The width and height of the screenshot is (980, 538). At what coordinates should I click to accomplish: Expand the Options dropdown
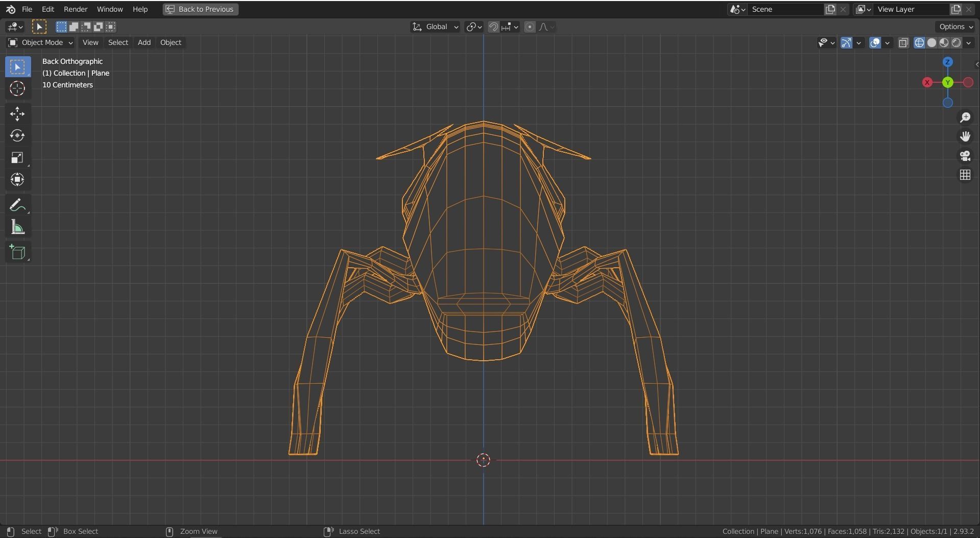point(956,27)
